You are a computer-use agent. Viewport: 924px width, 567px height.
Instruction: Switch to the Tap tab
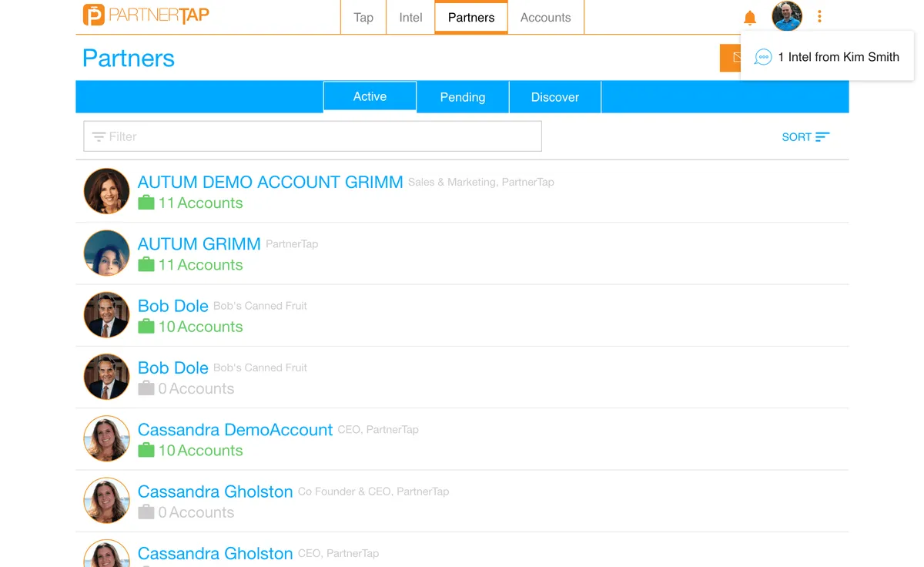(x=363, y=18)
